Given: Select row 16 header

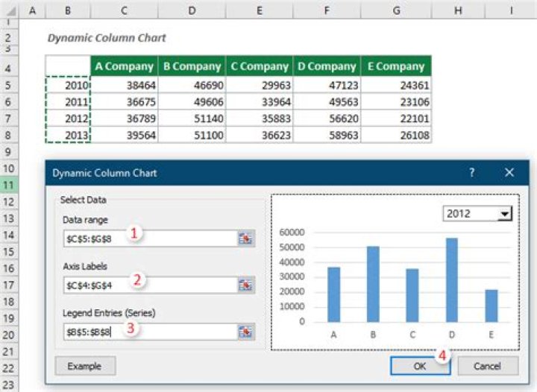Looking at the screenshot, I should coord(8,268).
